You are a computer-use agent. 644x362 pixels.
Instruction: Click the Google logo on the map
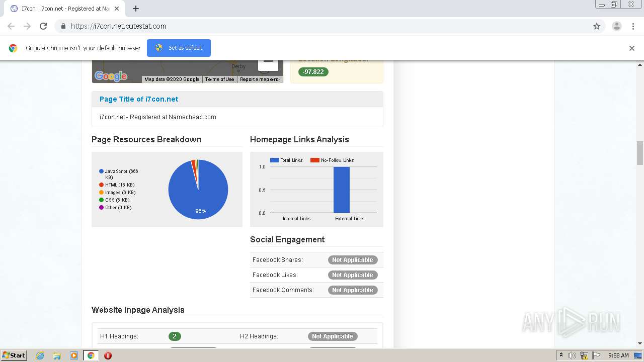(111, 76)
